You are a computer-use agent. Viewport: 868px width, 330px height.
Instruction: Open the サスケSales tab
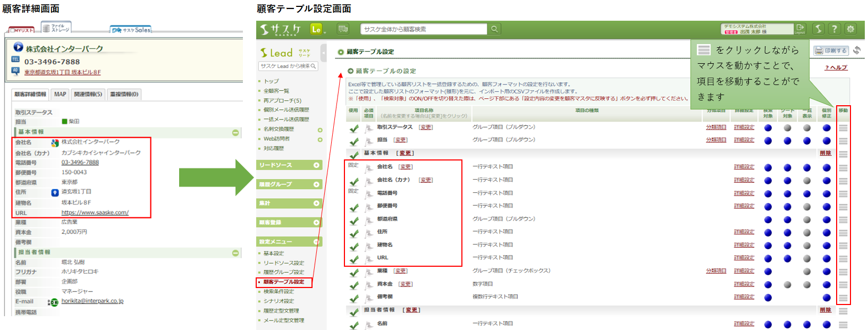point(131,30)
